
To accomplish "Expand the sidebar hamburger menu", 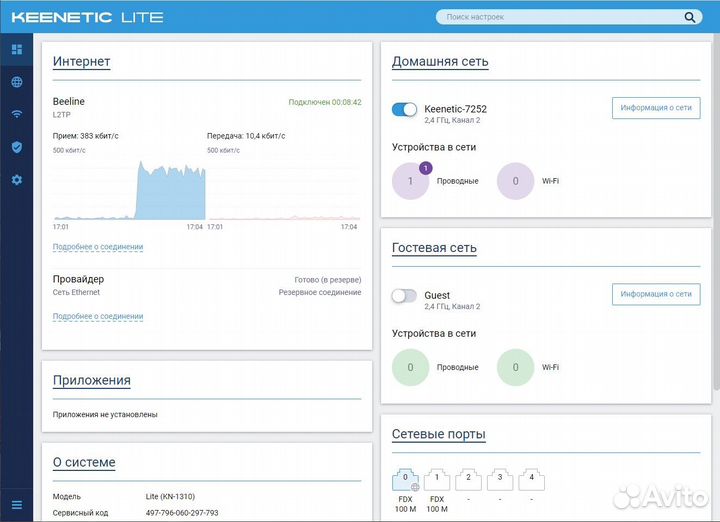I will [x=16, y=505].
